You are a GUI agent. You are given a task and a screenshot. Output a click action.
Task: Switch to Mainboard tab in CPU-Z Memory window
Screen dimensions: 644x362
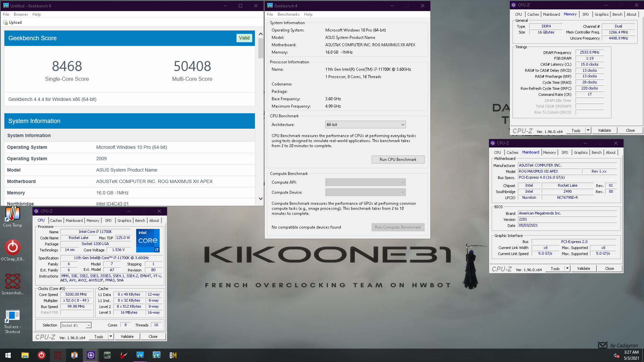click(x=551, y=14)
